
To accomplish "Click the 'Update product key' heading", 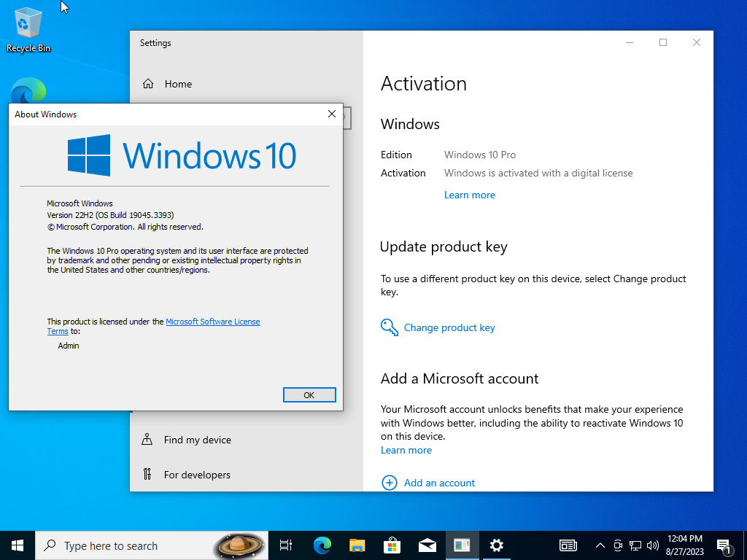I will tap(444, 246).
